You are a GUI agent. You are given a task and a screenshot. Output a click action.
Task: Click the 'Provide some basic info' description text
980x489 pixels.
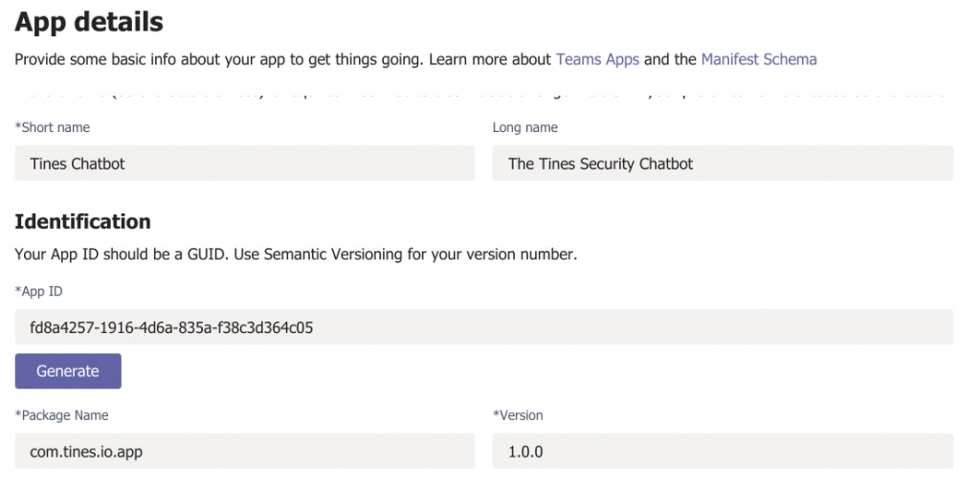[x=191, y=59]
